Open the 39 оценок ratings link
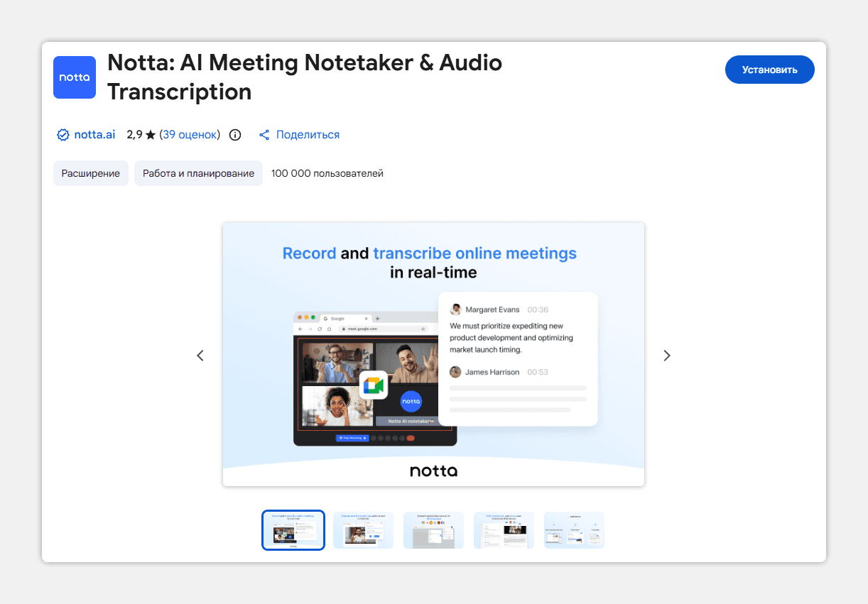 click(190, 135)
